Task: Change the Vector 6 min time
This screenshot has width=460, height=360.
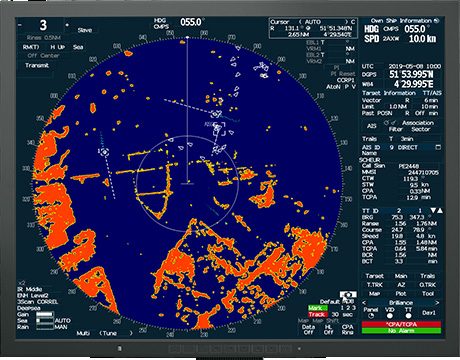Action: pos(431,100)
